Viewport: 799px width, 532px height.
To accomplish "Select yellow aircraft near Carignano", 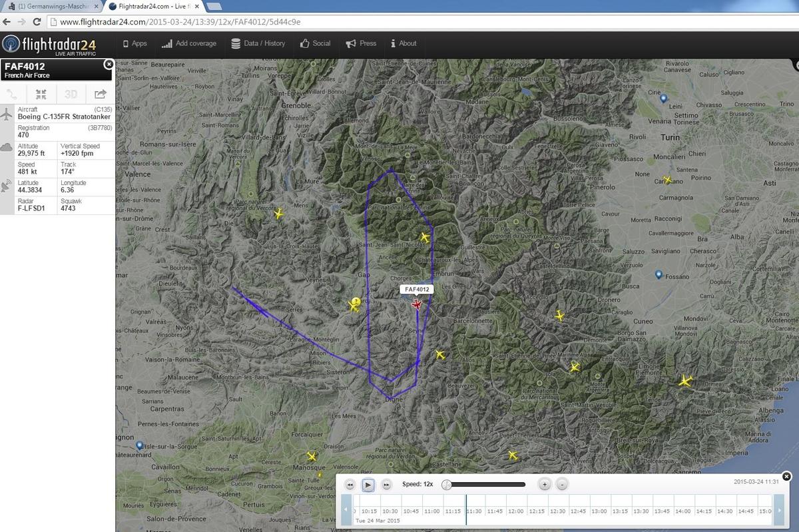I will tap(667, 180).
